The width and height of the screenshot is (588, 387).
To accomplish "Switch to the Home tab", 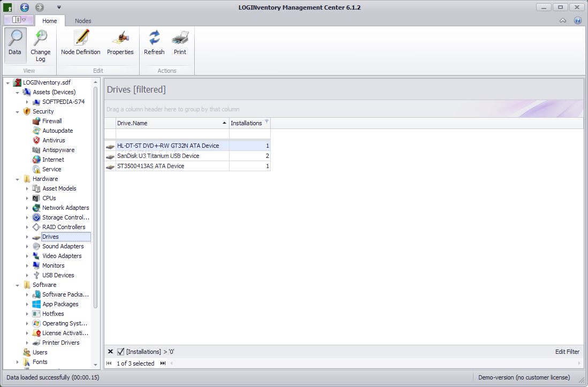I will (x=50, y=21).
